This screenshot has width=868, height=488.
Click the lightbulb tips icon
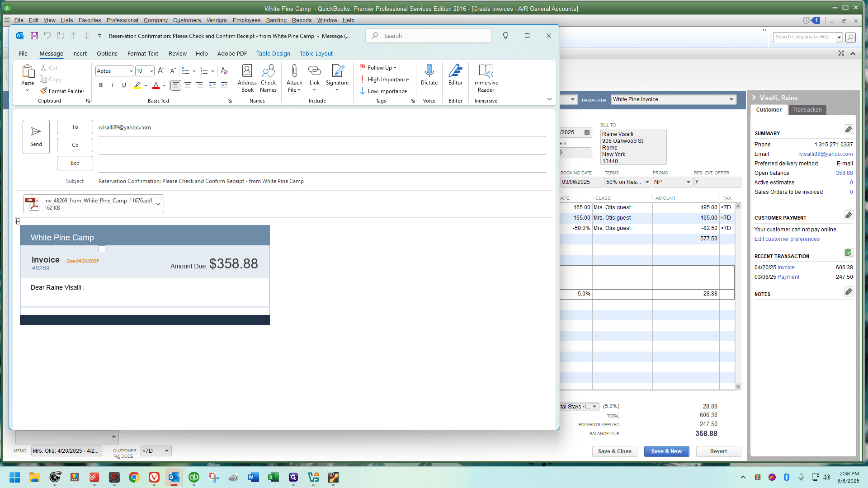(506, 36)
